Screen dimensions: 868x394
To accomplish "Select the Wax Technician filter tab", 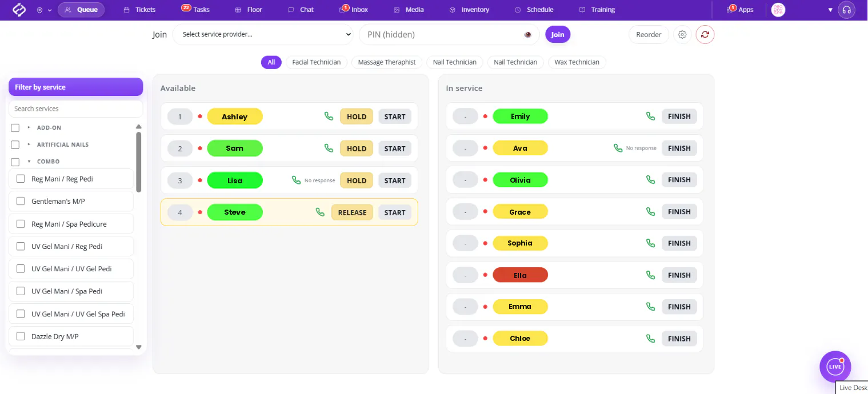I will pos(577,62).
